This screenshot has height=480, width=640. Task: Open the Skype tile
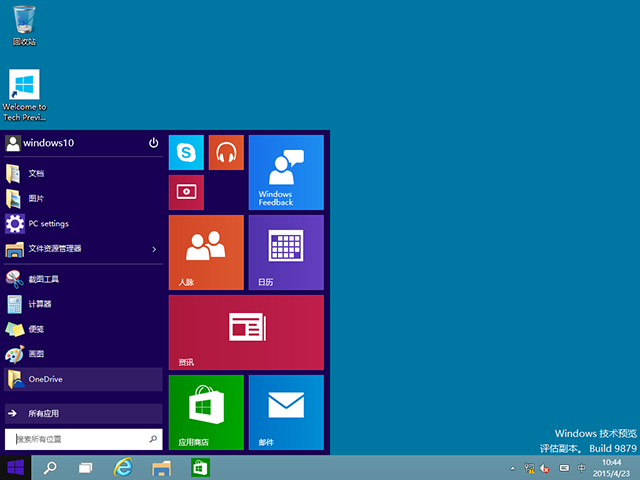tap(186, 152)
